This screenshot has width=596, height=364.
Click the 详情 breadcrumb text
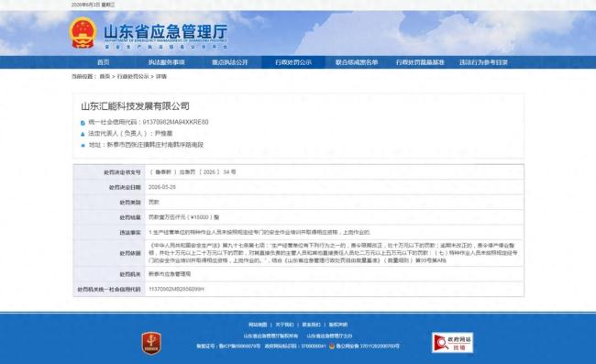(161, 76)
